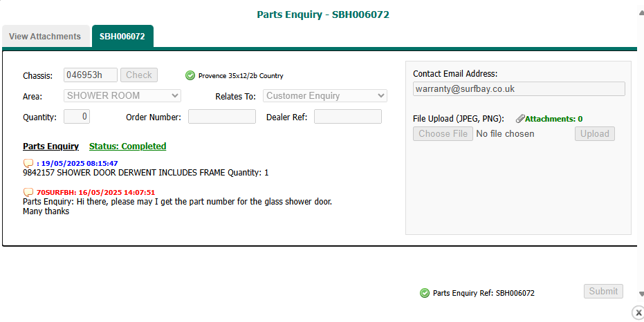The image size is (644, 322).
Task: Click the speech bubble icon beside 19/05/2025 message
Action: [x=28, y=164]
